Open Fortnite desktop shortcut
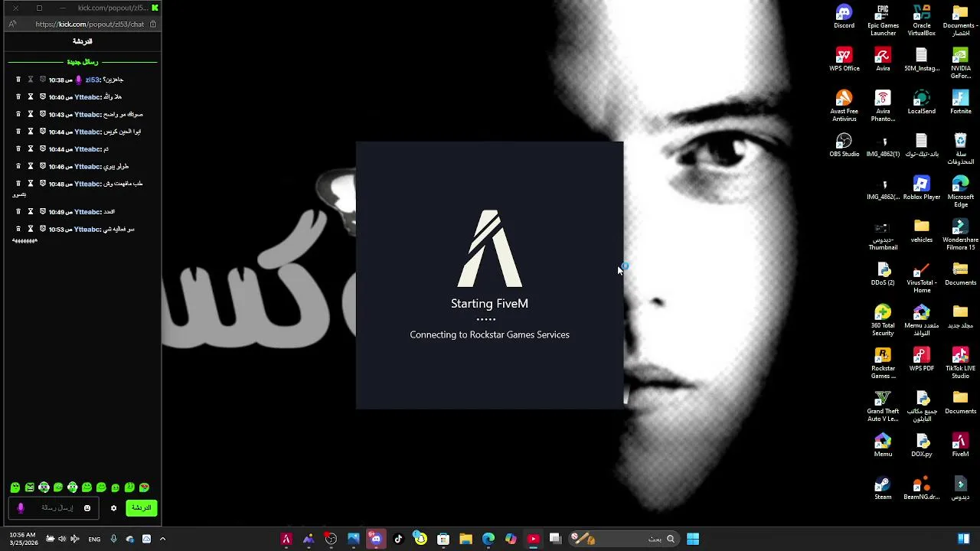Viewport: 980px width, 551px height. (960, 103)
